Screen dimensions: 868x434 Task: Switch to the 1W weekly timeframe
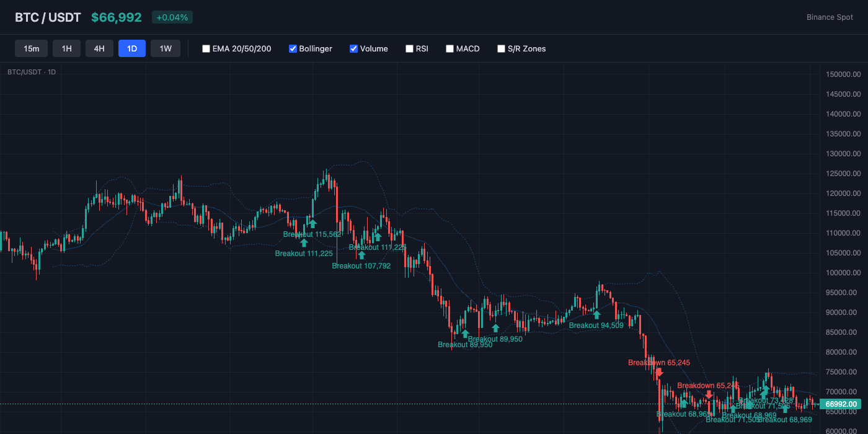(x=166, y=48)
